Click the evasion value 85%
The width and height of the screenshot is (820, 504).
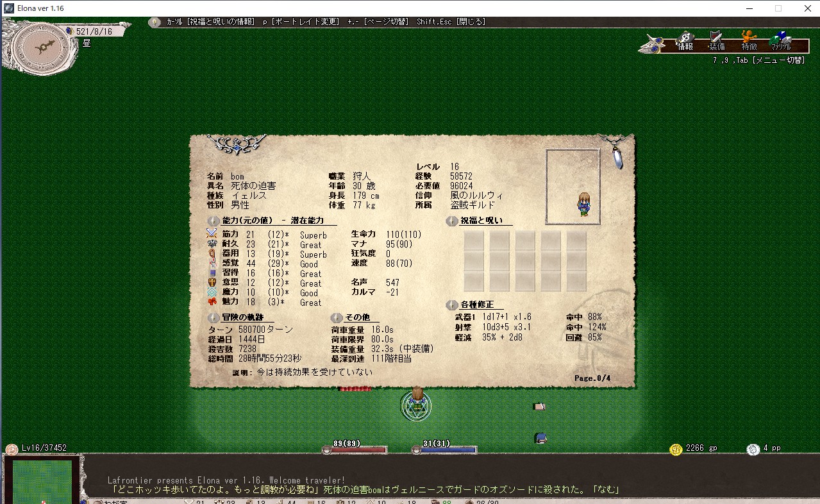[x=594, y=337]
